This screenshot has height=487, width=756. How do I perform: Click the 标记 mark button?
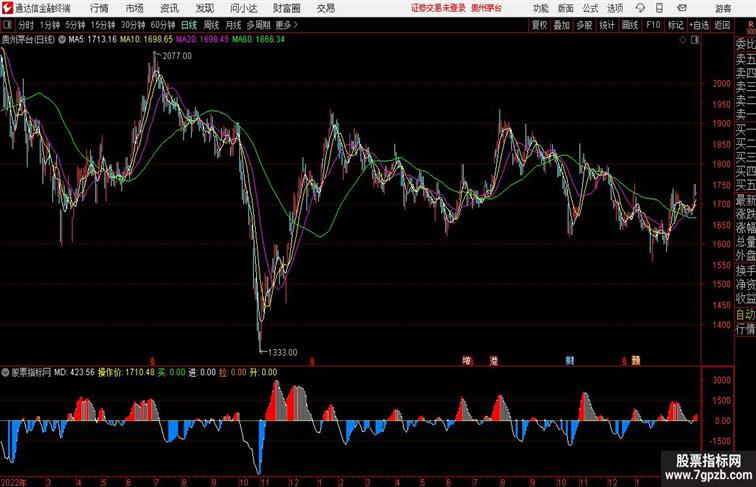(675, 25)
